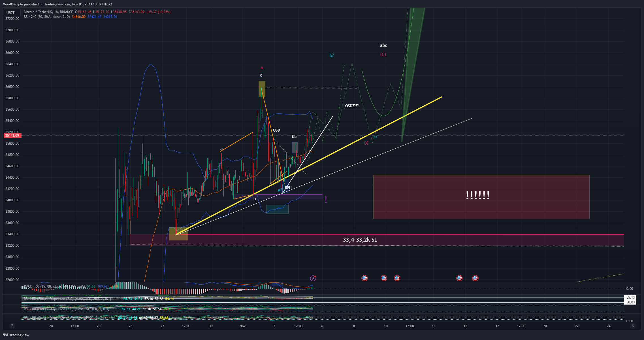Click the 32600.00 price axis label
Viewport: 644px width, 340px height.
[12, 280]
